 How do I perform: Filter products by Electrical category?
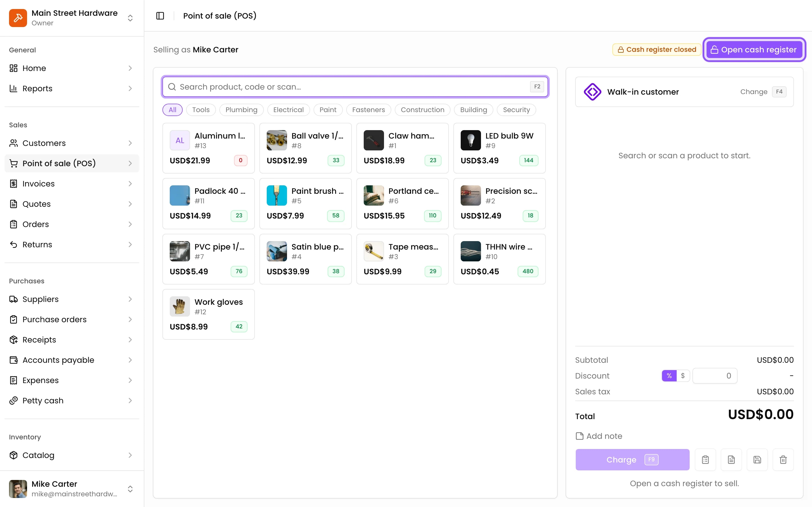pos(288,110)
